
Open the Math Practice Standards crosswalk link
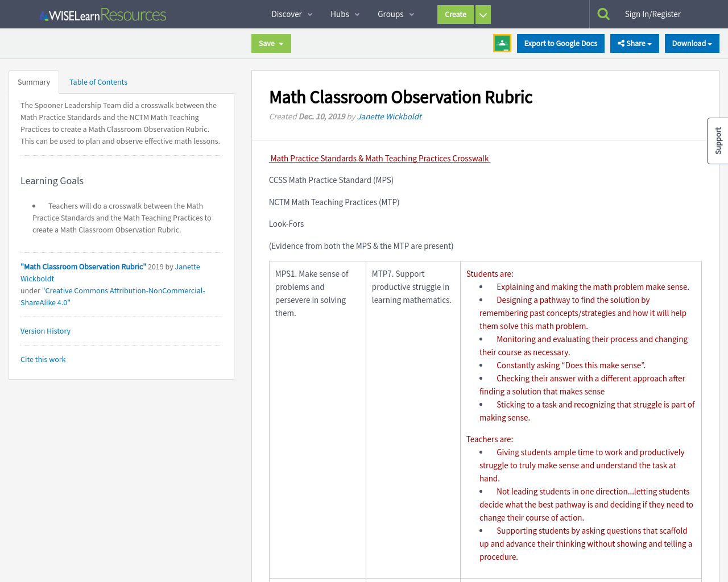click(x=379, y=158)
